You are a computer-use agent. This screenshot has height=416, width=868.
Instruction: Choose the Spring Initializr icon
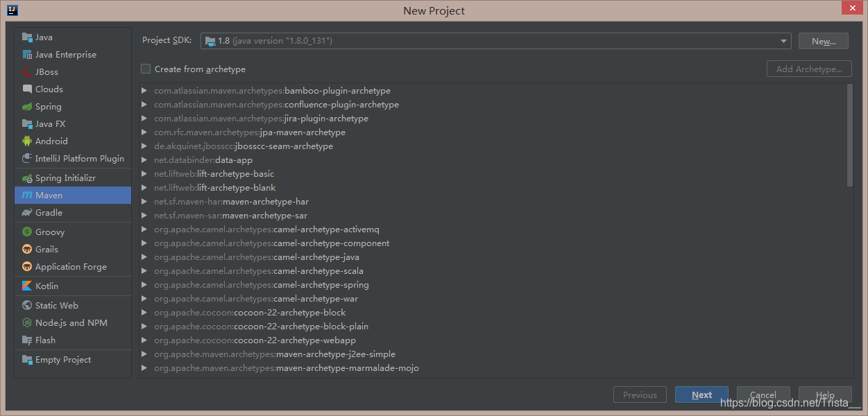tap(27, 178)
